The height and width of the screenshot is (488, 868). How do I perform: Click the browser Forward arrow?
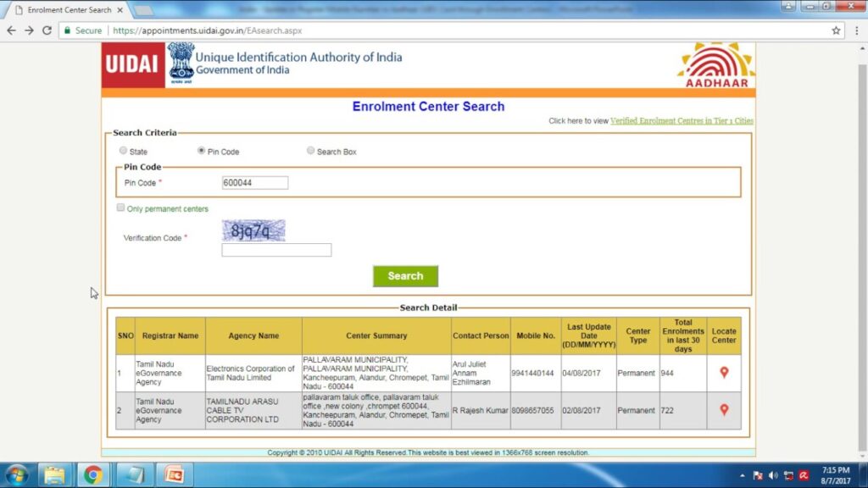(29, 30)
